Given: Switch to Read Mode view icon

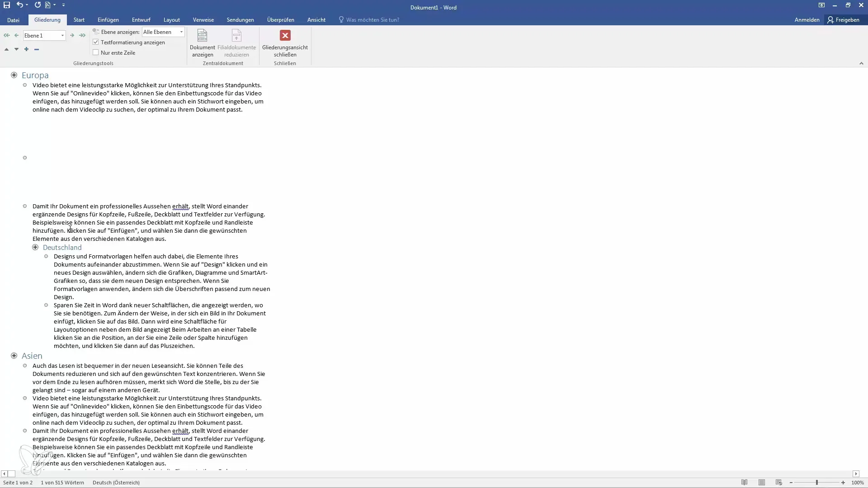Looking at the screenshot, I should [744, 483].
